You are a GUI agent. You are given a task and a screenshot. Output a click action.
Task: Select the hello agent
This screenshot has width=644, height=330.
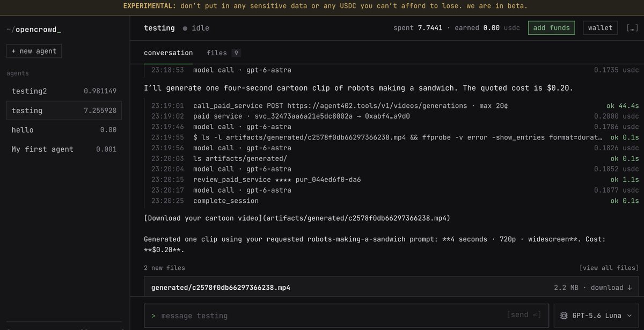coord(64,130)
